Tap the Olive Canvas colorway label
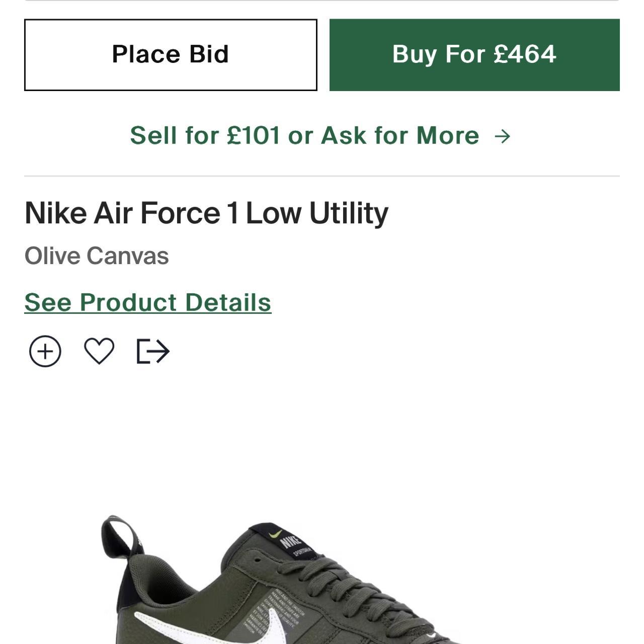The image size is (644, 644). [97, 255]
